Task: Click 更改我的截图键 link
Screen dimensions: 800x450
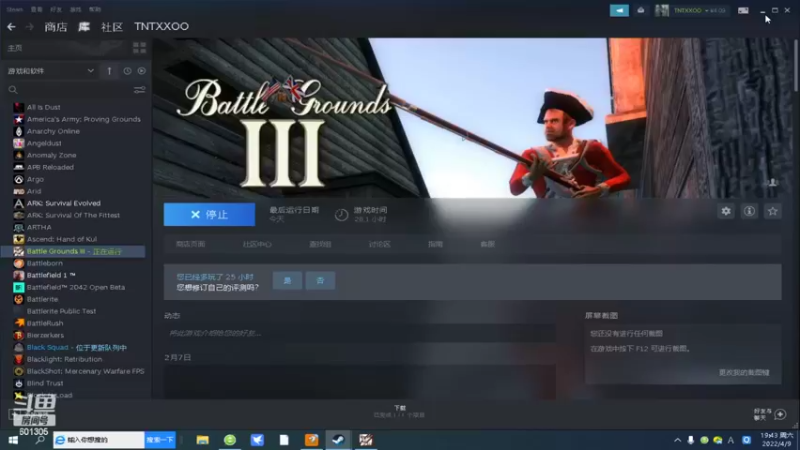Action: point(744,373)
